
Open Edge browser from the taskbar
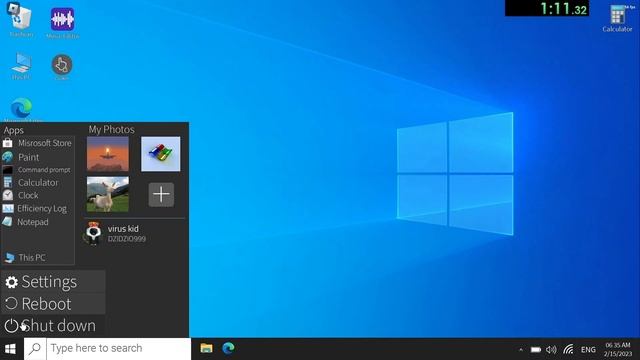228,348
